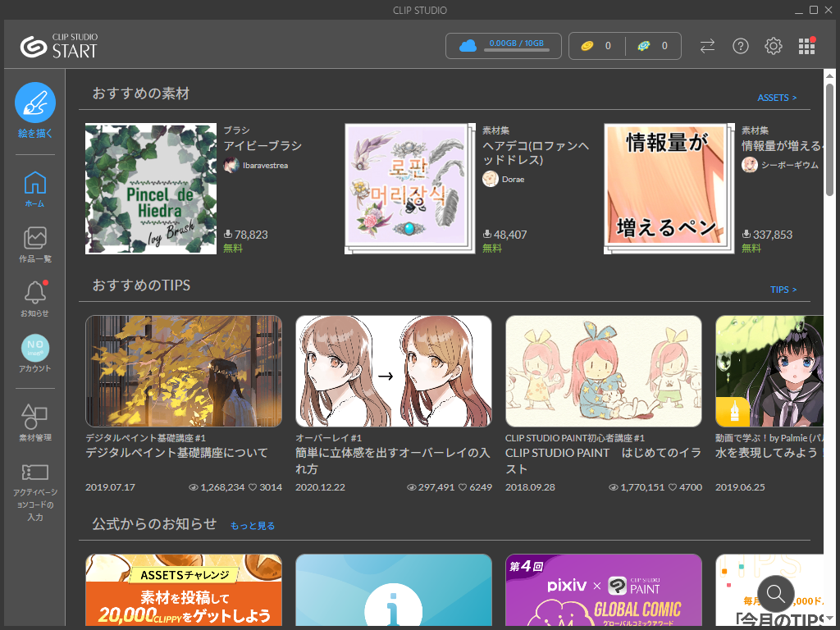Viewport: 840px width, 630px height.
Task: Click the Clippy token balance icon
Action: click(x=644, y=46)
